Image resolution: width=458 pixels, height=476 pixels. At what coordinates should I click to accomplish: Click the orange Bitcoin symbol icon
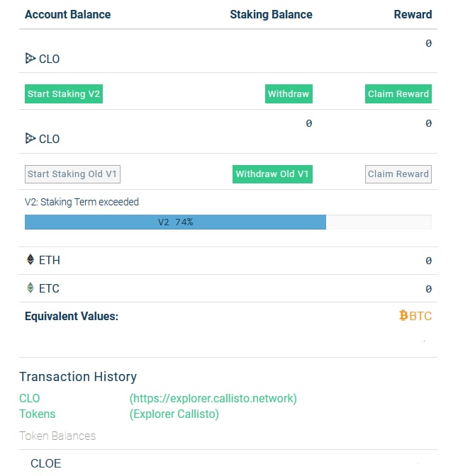[403, 316]
